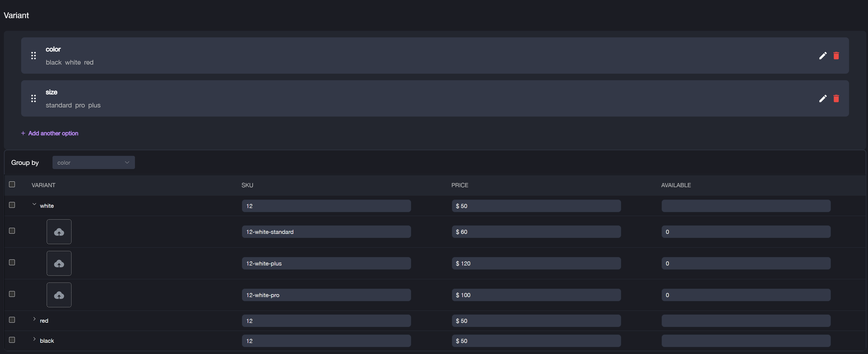Click the drag handle of color option
The image size is (868, 354).
point(33,56)
